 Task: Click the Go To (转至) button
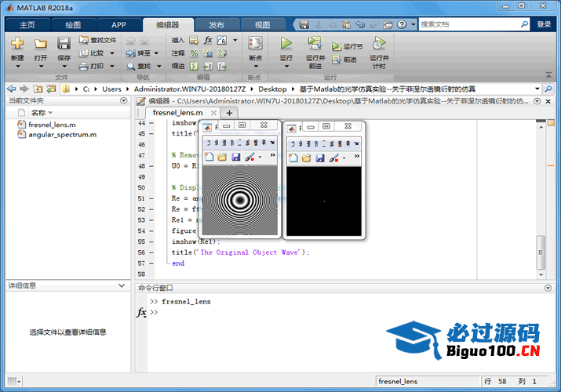click(138, 53)
